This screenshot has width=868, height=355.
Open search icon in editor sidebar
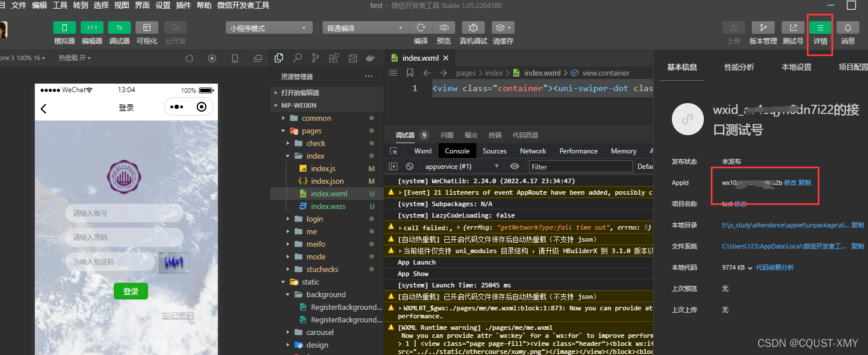[x=297, y=58]
